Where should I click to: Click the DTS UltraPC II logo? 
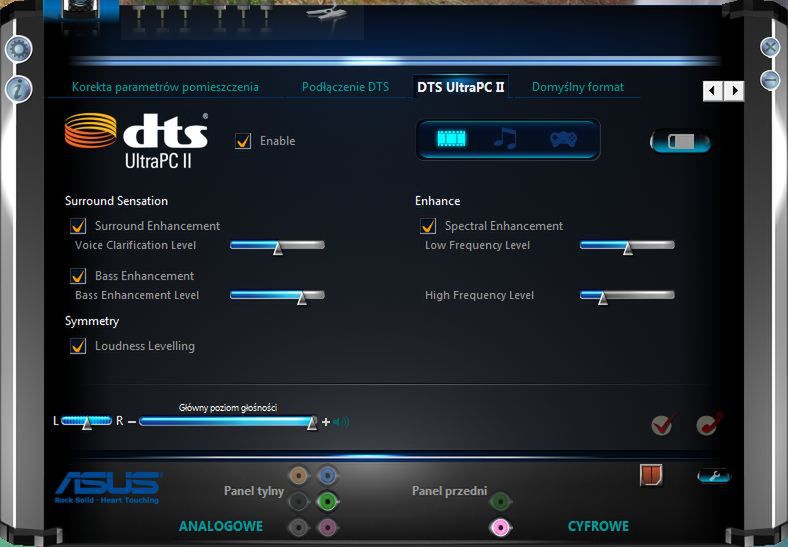point(136,140)
